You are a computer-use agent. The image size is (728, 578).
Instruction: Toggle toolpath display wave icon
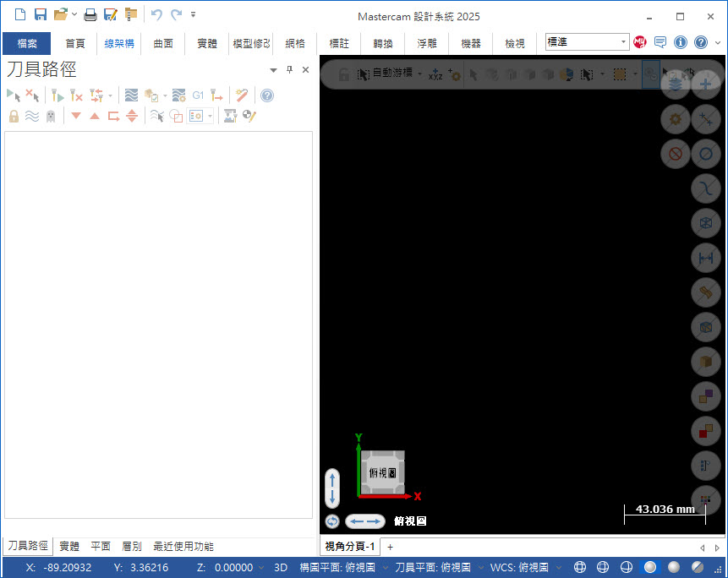(32, 116)
